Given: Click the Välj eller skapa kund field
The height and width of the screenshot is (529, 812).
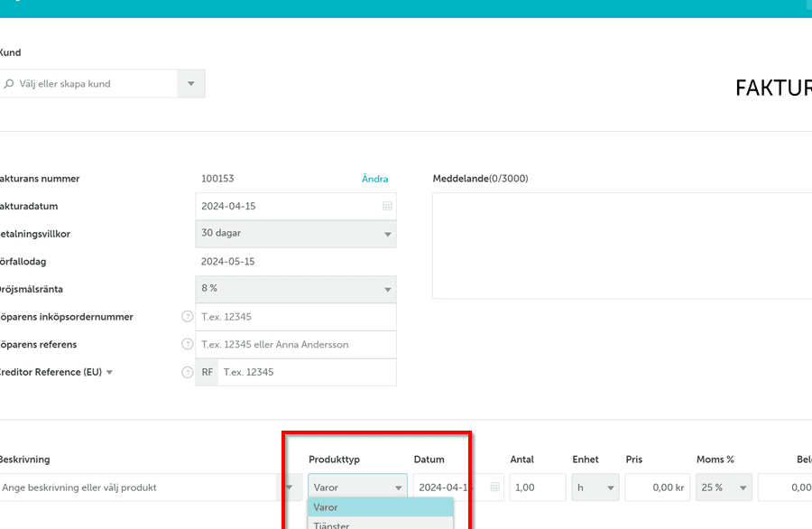Looking at the screenshot, I should tap(88, 84).
